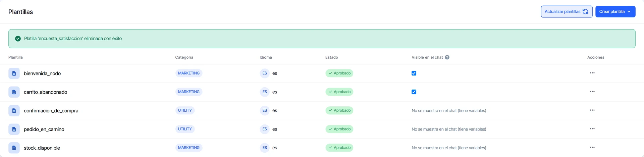Click the confirmacion_de_compra template document icon
This screenshot has height=157, width=644.
coord(14,110)
